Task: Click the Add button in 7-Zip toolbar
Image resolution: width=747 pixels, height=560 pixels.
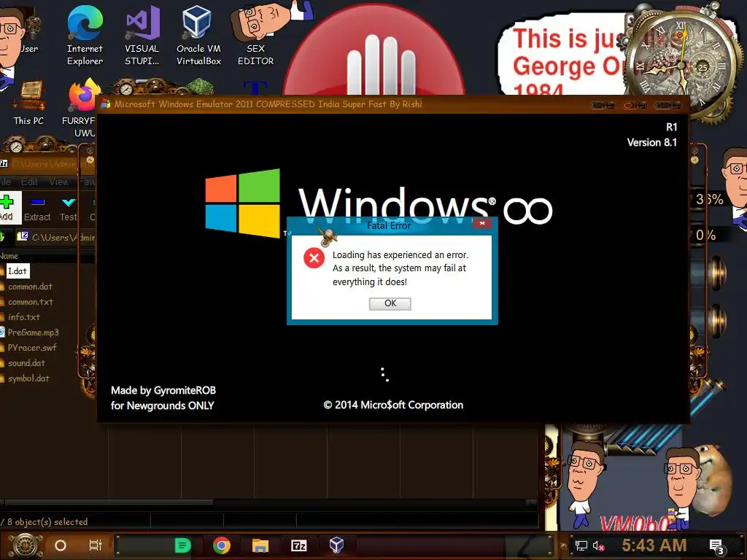Action: click(9, 208)
